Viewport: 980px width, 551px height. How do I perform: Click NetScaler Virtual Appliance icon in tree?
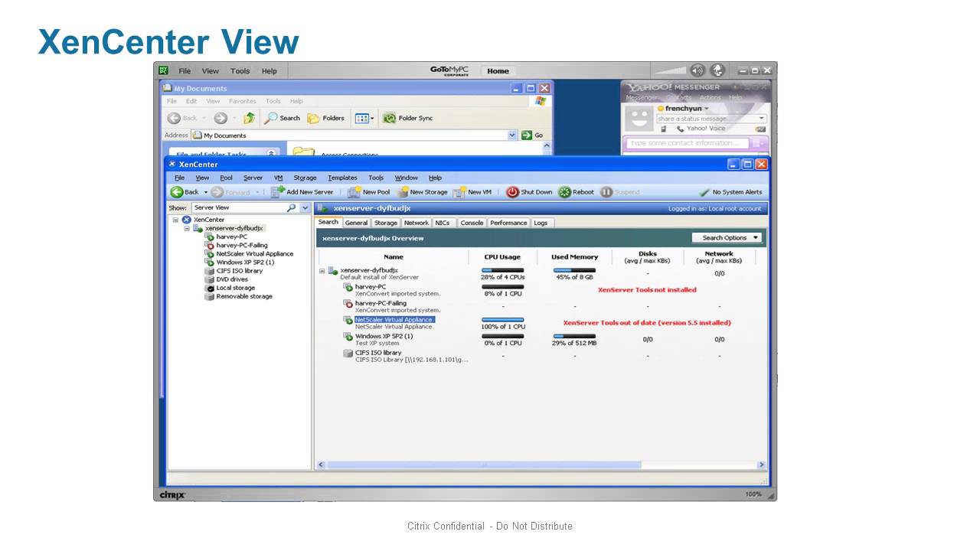[x=209, y=253]
